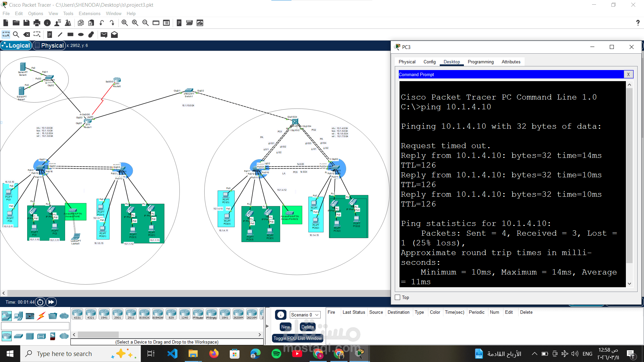This screenshot has width=644, height=362.
Task: Click Realtime/Simulation mode toggle info icon
Action: [x=280, y=315]
